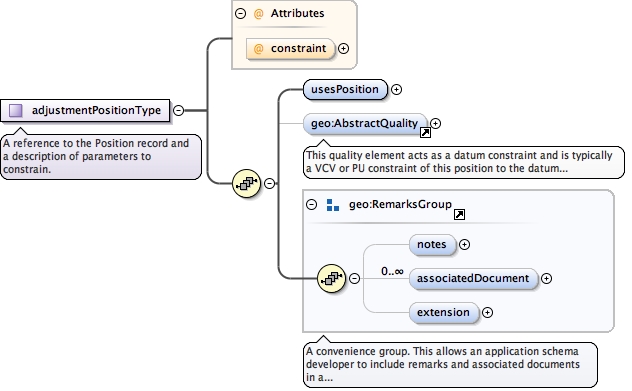Click the Attributes header label
Screen dimensions: 632x391
tap(297, 13)
